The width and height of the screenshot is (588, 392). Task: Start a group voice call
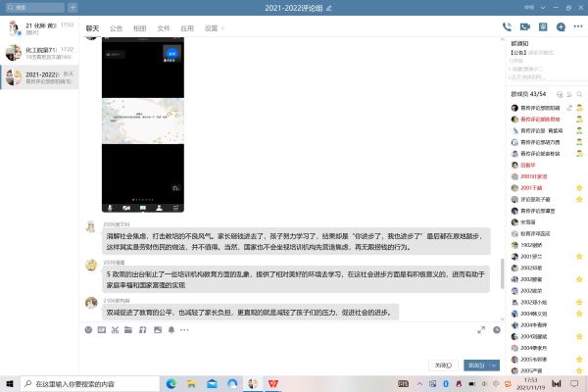coord(508,27)
